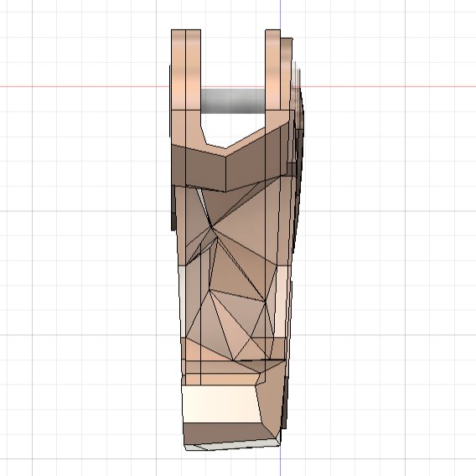Select the outer strip of left fork prong
The height and width of the screenshot is (476, 476).
click(178, 70)
